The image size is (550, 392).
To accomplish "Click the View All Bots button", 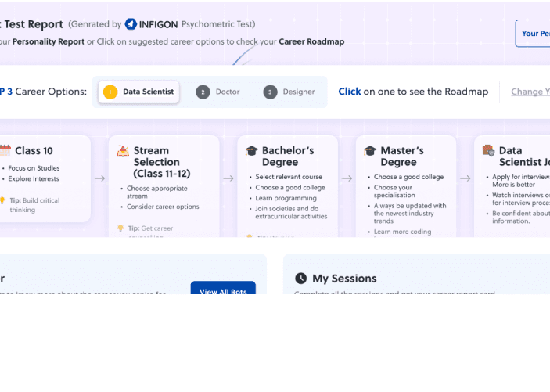I will coord(223,288).
